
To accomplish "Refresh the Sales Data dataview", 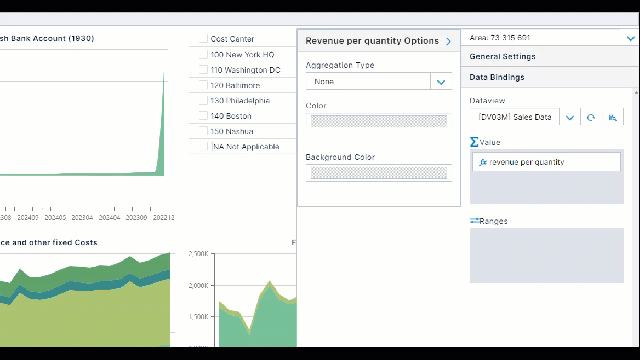I will [x=591, y=118].
